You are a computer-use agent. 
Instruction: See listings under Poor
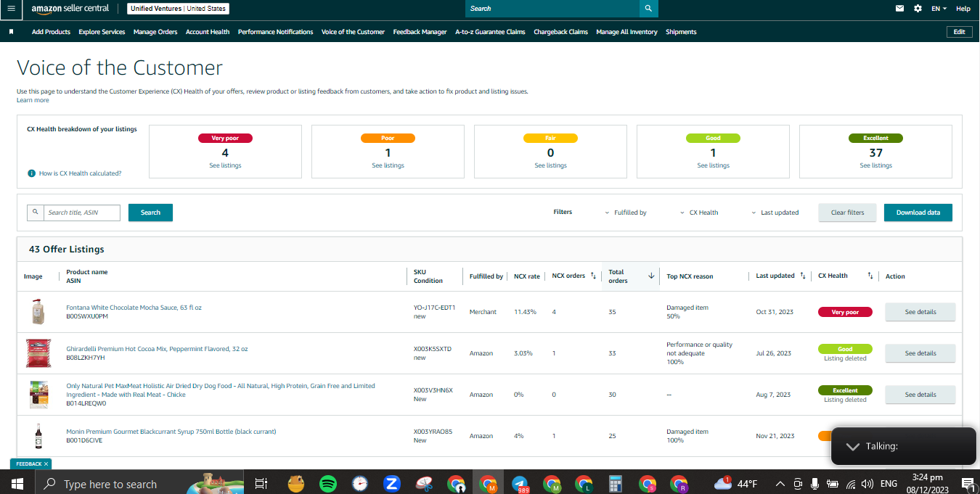pyautogui.click(x=388, y=165)
